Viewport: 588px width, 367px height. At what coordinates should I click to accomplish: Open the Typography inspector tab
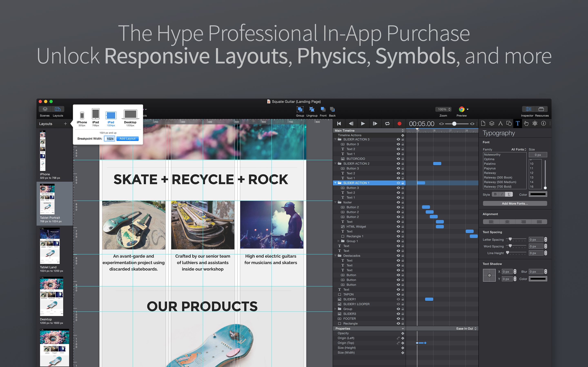(x=518, y=124)
